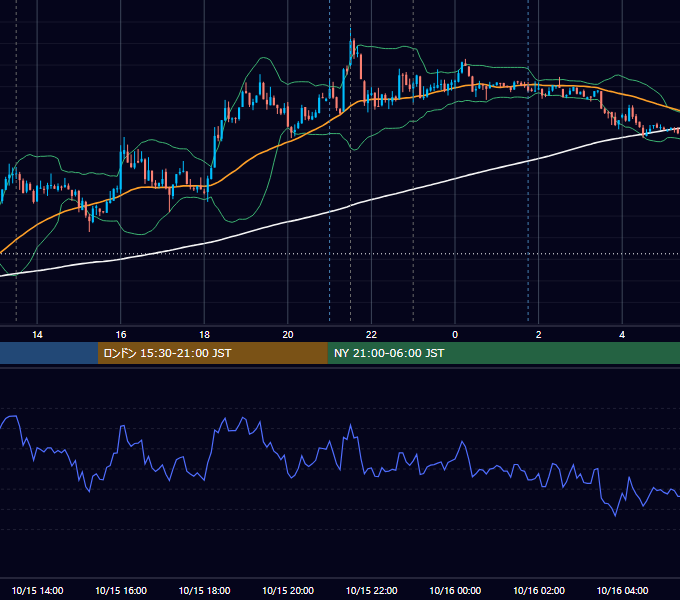Viewport: 680px width, 600px height.
Task: Click the 14 hour label on price chart axis
Action: (x=37, y=335)
